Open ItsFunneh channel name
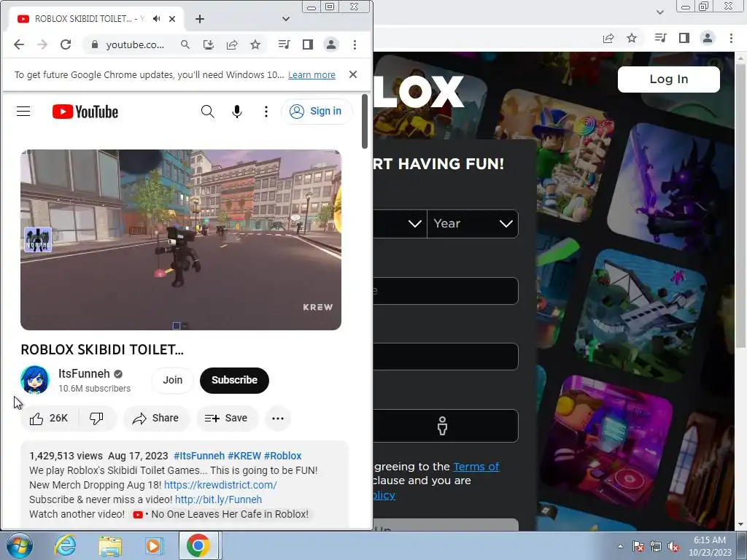The image size is (747, 560). 85,374
